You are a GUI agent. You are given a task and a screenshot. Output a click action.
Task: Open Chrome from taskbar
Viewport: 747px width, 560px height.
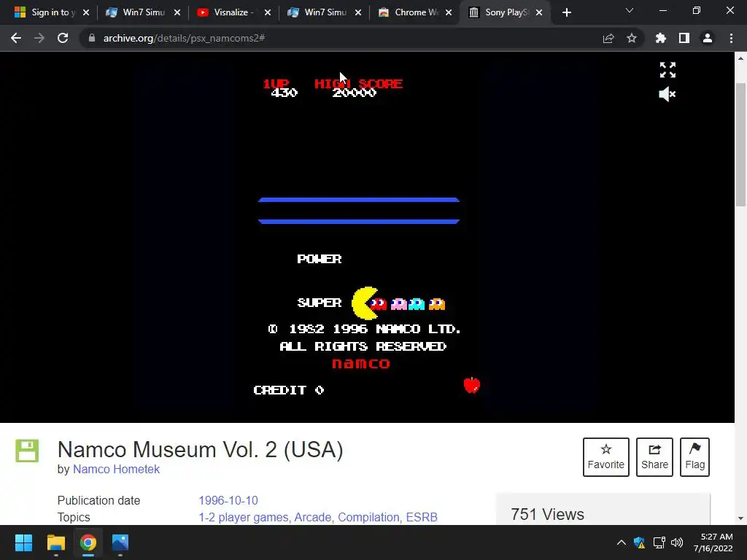point(88,542)
